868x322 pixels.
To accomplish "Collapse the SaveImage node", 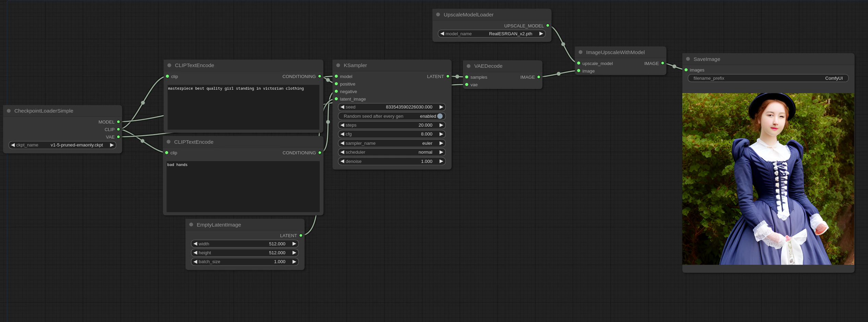I will (x=688, y=59).
